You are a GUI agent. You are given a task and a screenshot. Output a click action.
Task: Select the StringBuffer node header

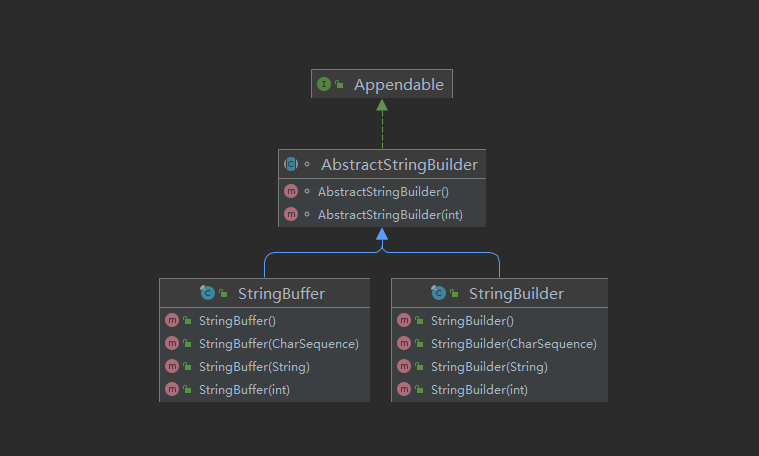pyautogui.click(x=265, y=293)
